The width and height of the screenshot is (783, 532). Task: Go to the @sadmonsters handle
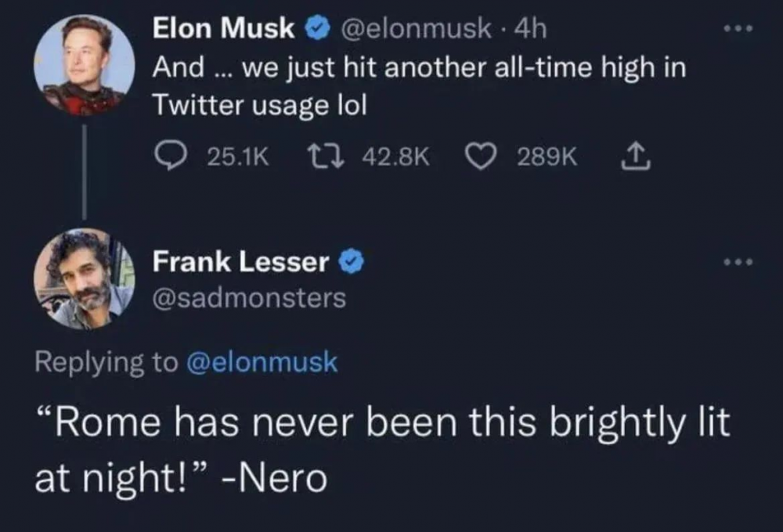pos(249,298)
